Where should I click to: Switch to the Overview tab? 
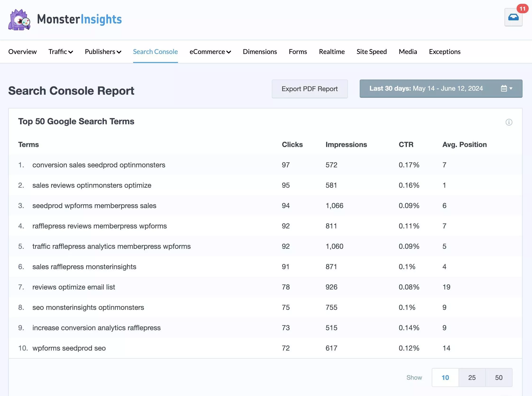tap(22, 52)
